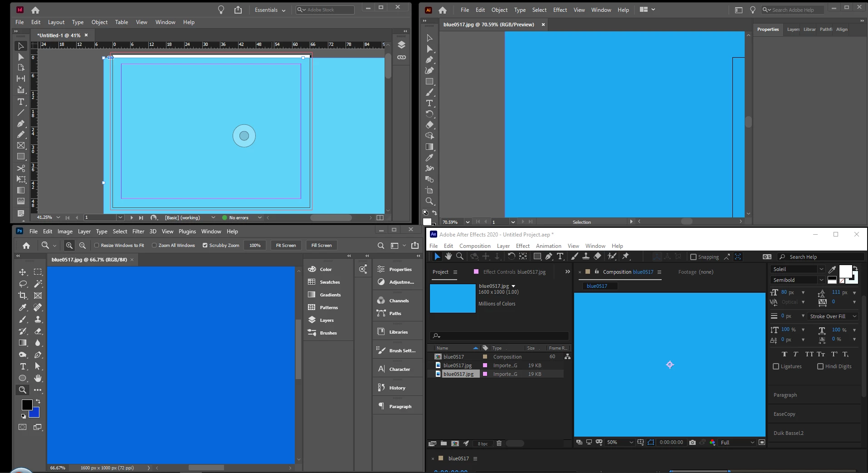868x473 pixels.
Task: Select the blue0517 composition in Project list
Action: point(454,357)
